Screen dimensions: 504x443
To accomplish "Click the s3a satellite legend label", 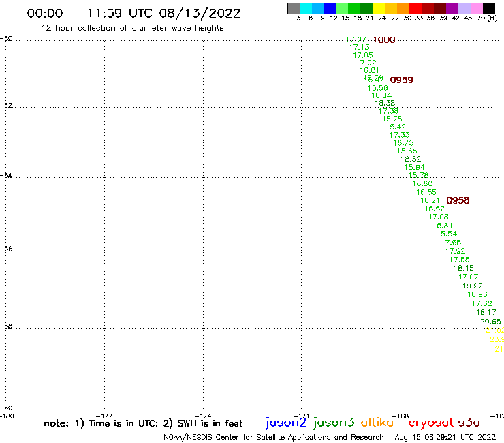I will 469,423.
